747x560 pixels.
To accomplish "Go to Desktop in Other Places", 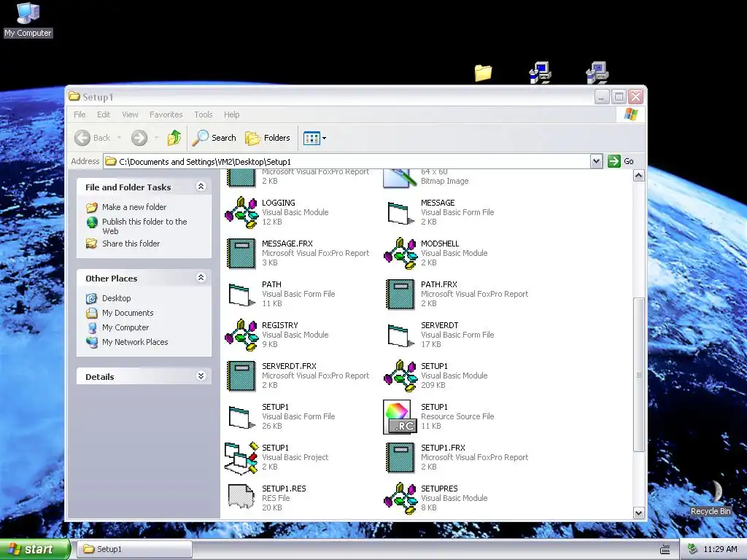I will (116, 298).
